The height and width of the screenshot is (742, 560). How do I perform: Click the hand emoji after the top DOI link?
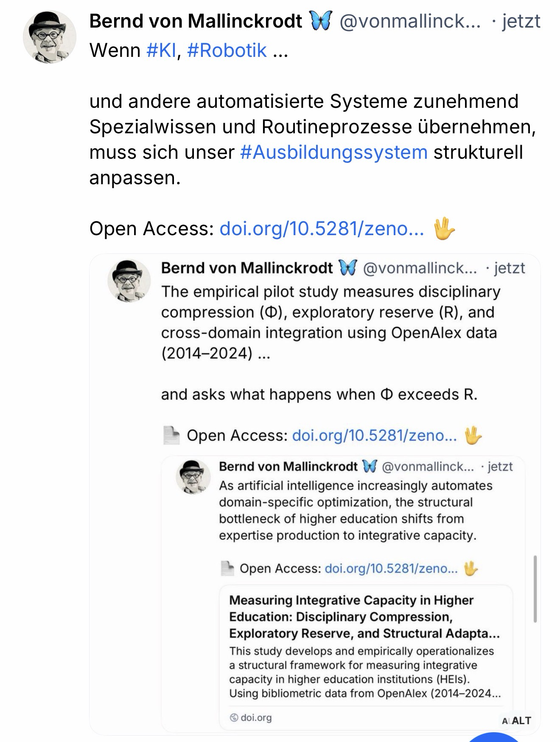[444, 229]
